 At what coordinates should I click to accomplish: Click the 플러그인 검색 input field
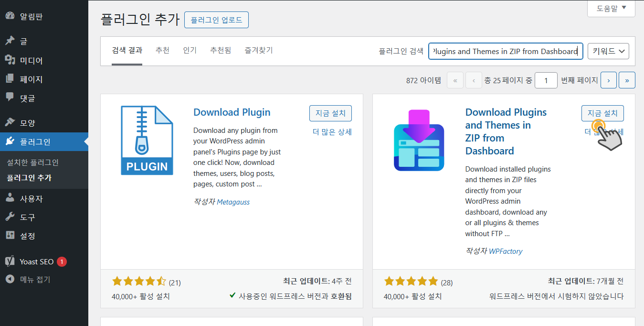(506, 51)
